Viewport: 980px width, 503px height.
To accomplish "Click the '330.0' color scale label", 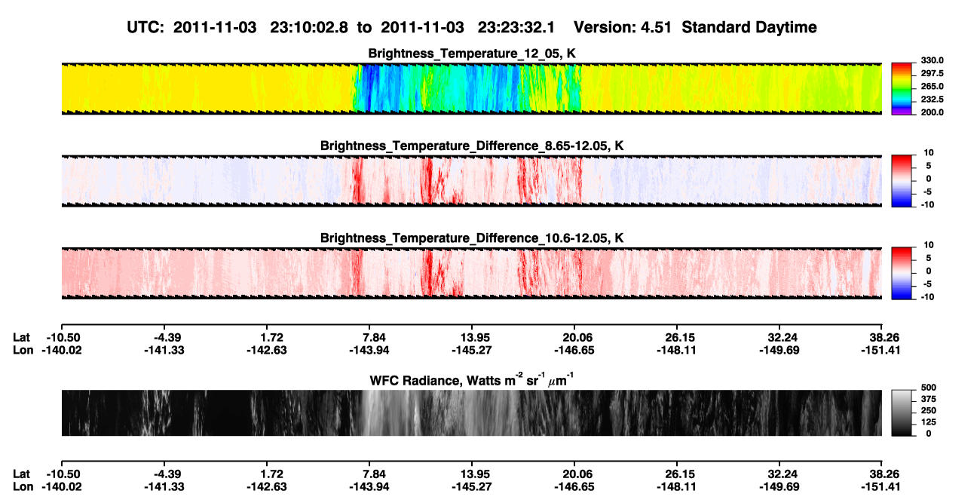I will click(x=932, y=60).
